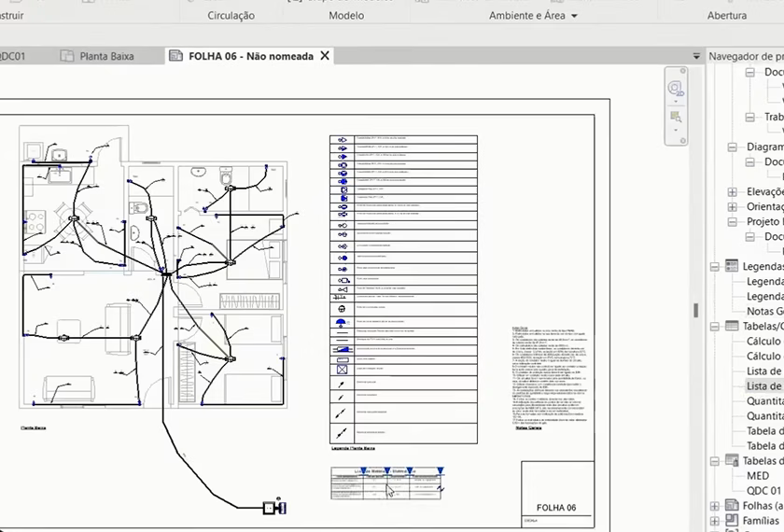
Task: Click the Planta Baixa tab view icon
Action: 66,56
